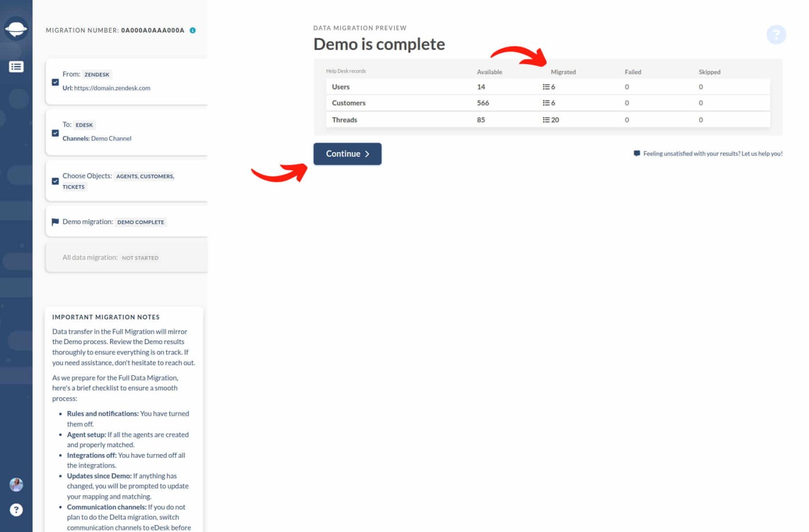The width and height of the screenshot is (809, 532).
Task: Select the Customers row label
Action: coord(349,103)
